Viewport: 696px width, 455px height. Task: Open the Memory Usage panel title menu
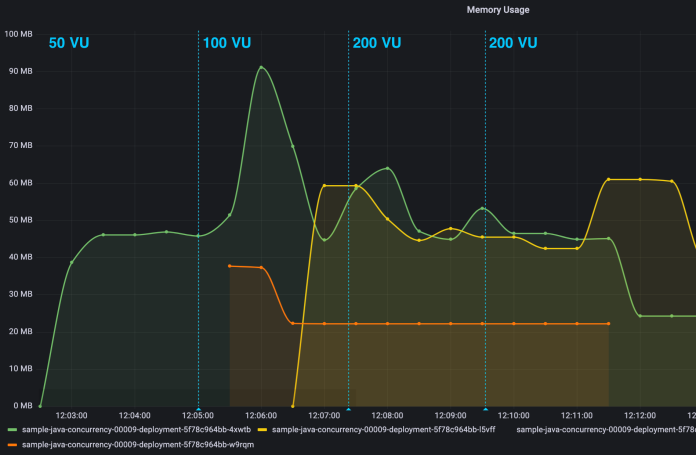pos(497,10)
